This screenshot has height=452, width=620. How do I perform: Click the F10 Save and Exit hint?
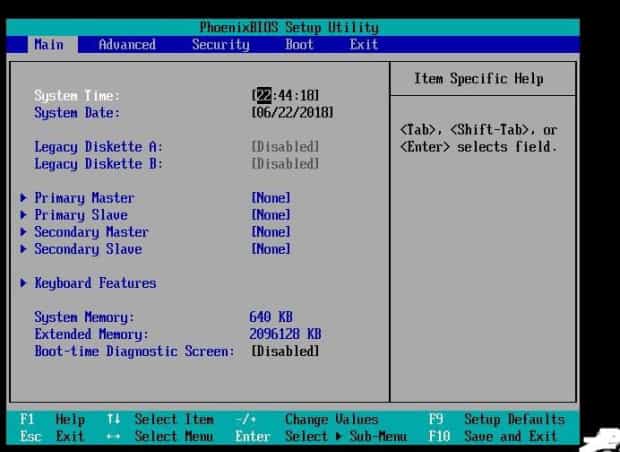click(493, 436)
